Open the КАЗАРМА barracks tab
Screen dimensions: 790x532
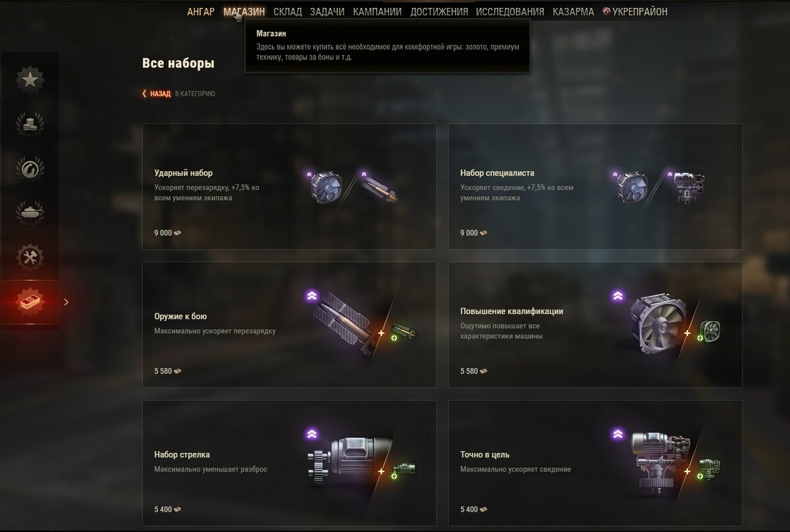(573, 12)
